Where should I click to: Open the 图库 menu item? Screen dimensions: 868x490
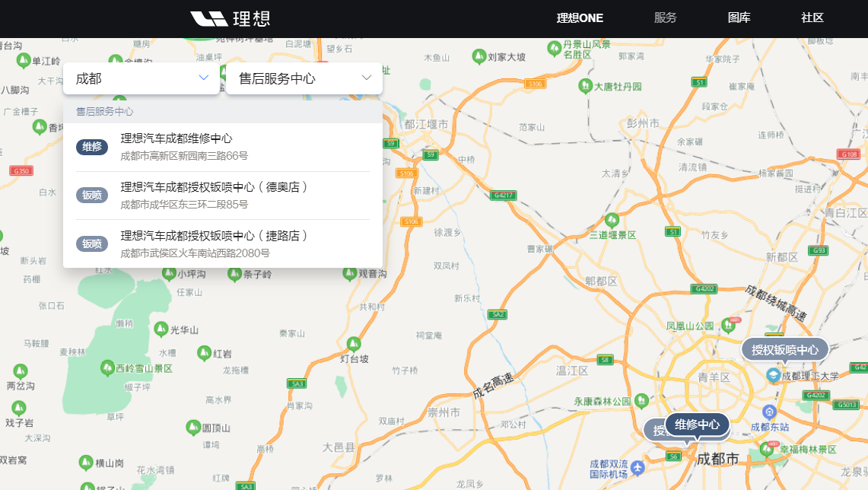pos(739,17)
